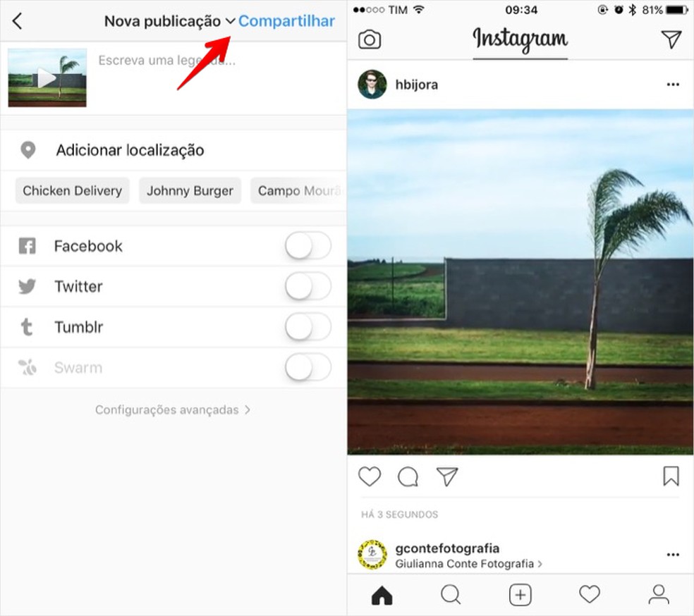Tap the new post plus icon
694x616 pixels.
(x=520, y=595)
